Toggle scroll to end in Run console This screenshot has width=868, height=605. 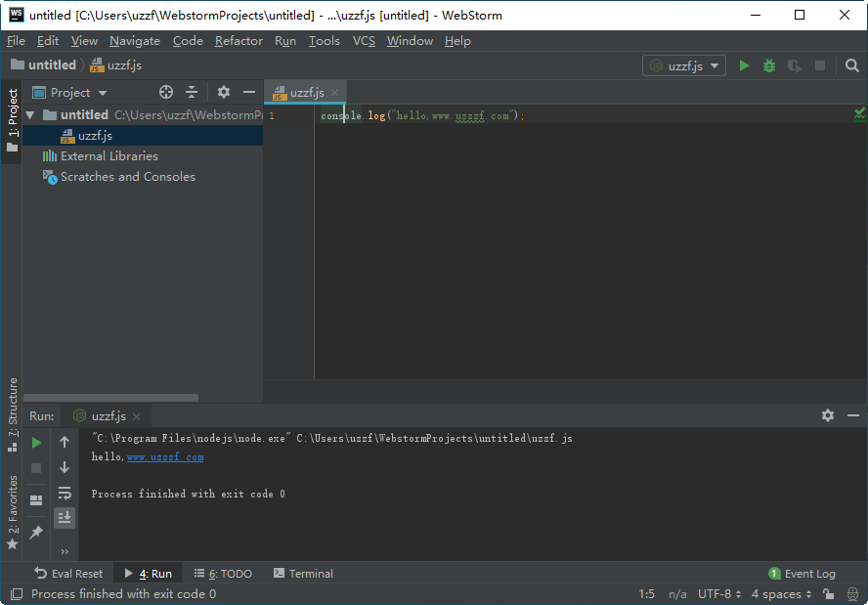tap(65, 518)
